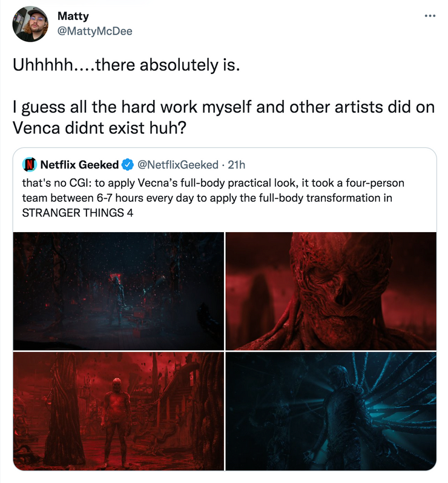The image size is (448, 483).
Task: Open Matty's profile via display name
Action: [x=73, y=16]
